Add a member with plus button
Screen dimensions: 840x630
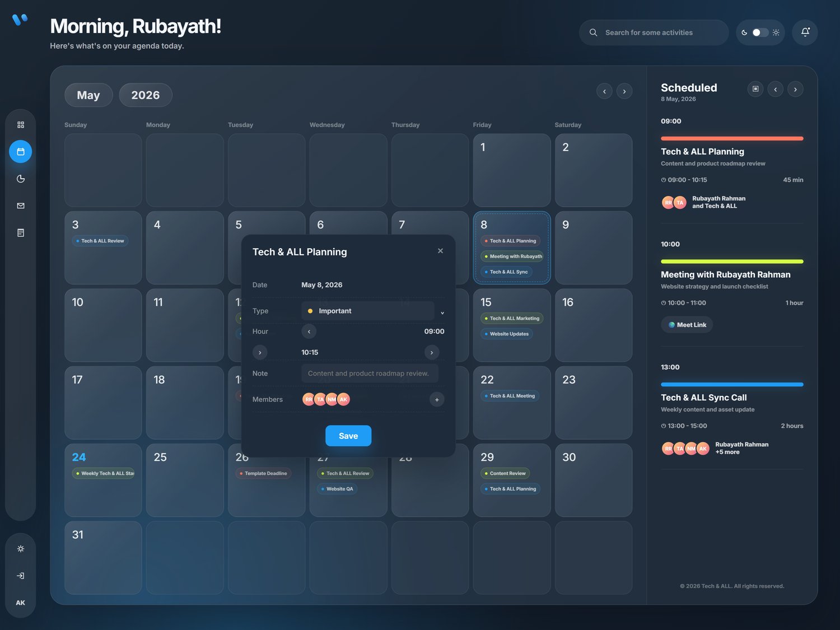(x=437, y=399)
